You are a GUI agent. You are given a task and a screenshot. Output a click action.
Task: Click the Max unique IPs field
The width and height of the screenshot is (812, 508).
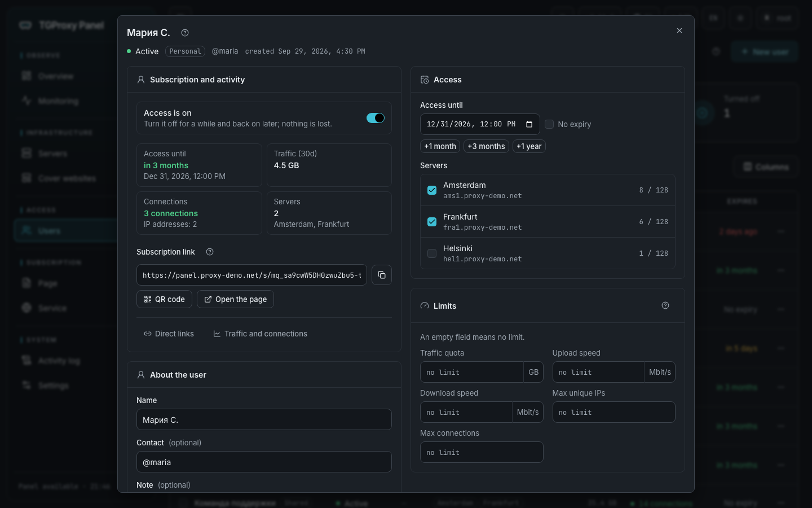(614, 412)
